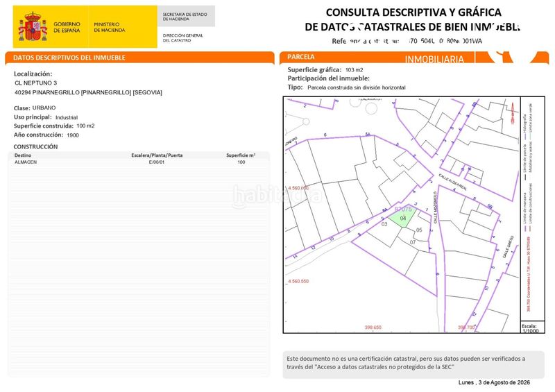555x392 pixels.
Task: Select 'SECRETARÍA DE ESTADO DE HACIENDA' text
Action: (x=185, y=17)
